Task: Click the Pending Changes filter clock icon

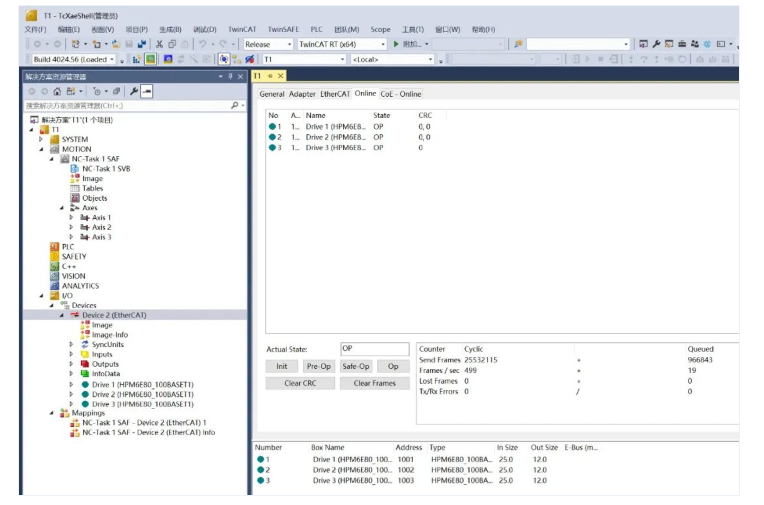Action: pyautogui.click(x=96, y=92)
